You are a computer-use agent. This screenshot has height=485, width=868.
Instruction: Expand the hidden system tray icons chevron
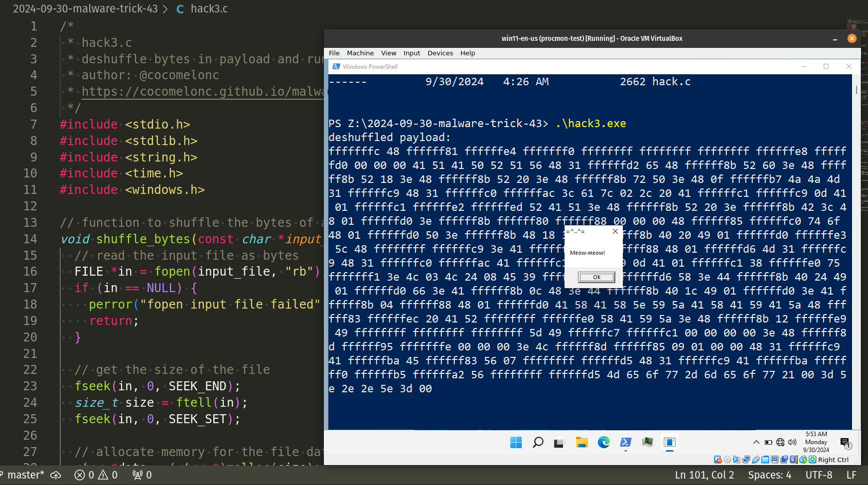tap(756, 442)
